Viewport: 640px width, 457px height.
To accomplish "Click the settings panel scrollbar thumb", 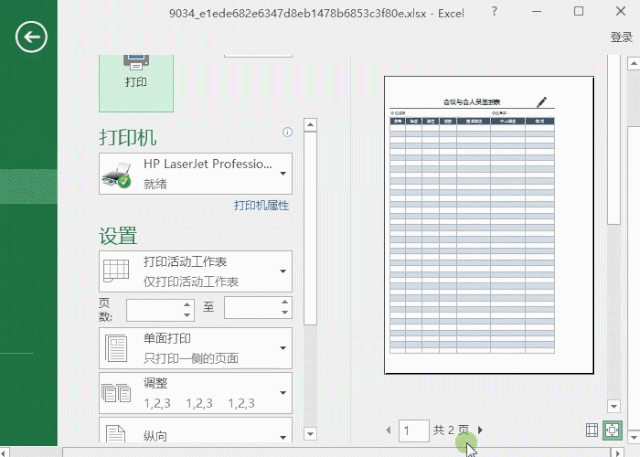I will (310, 228).
